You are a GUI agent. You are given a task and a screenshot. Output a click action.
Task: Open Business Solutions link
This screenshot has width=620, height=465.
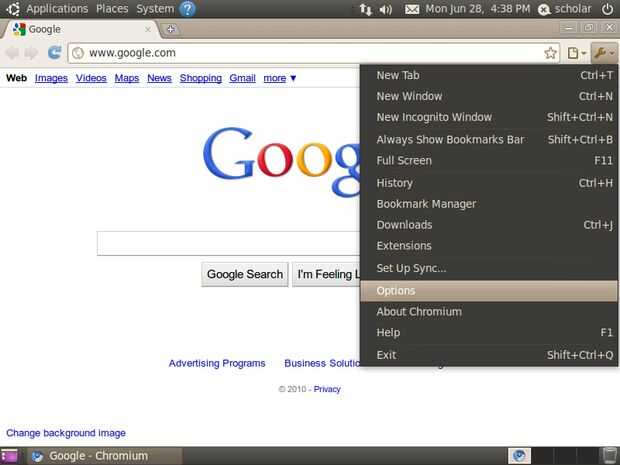322,363
